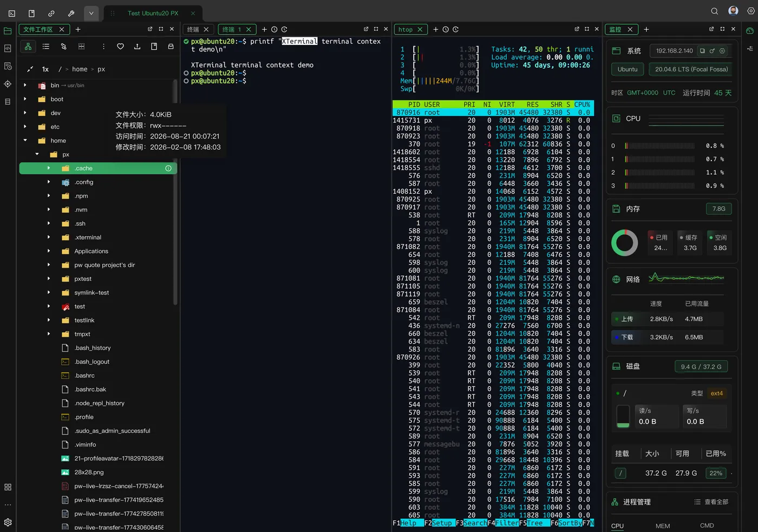Click the 22% disk usage badge
The width and height of the screenshot is (758, 532).
tap(716, 473)
